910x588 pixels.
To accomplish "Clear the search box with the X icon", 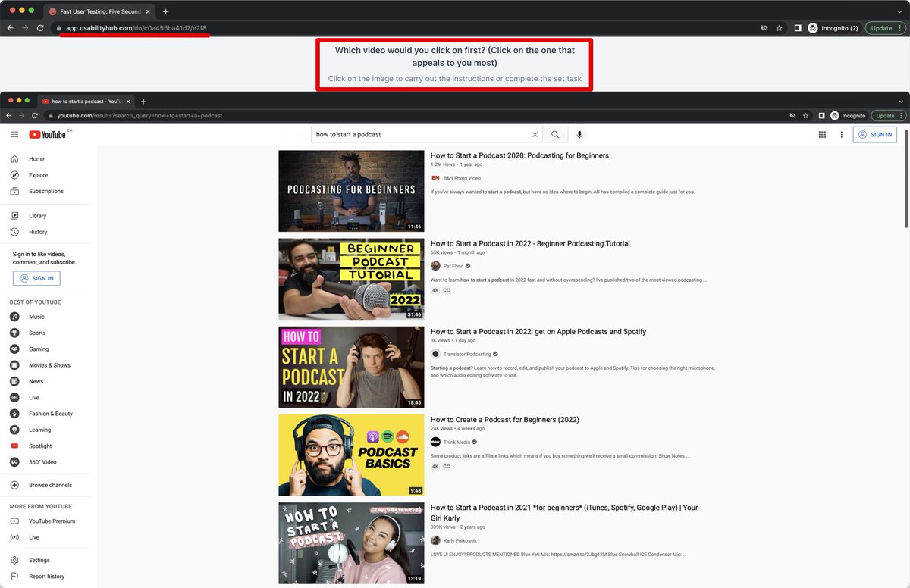I will tap(535, 135).
